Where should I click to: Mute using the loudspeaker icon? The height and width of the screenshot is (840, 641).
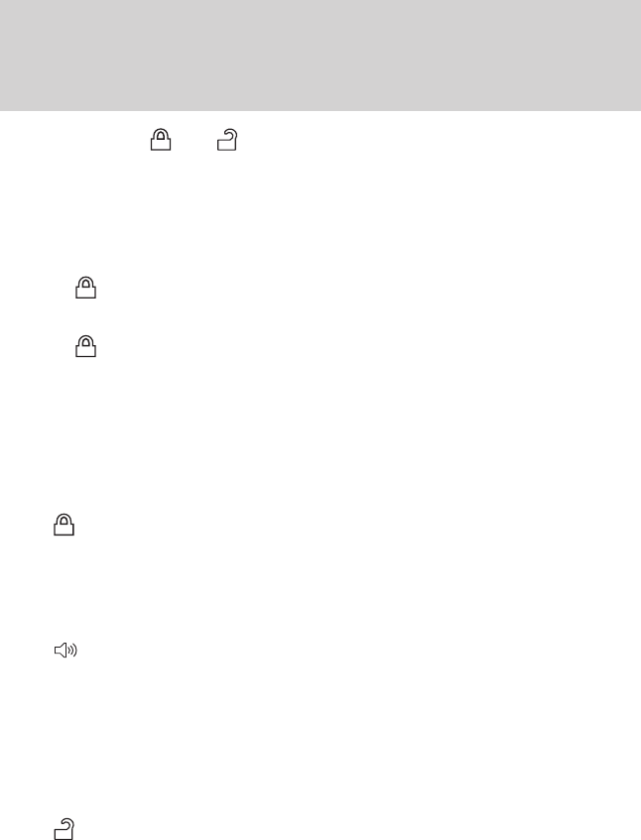coord(65,650)
